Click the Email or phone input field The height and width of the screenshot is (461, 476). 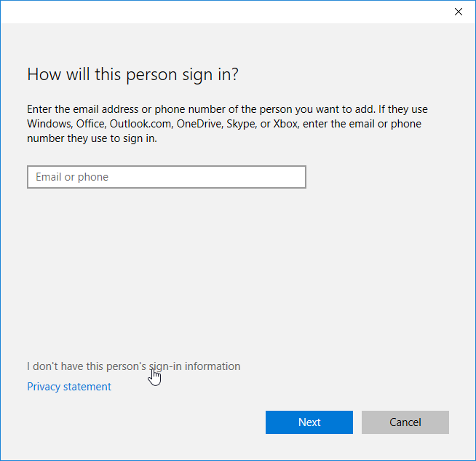(167, 177)
